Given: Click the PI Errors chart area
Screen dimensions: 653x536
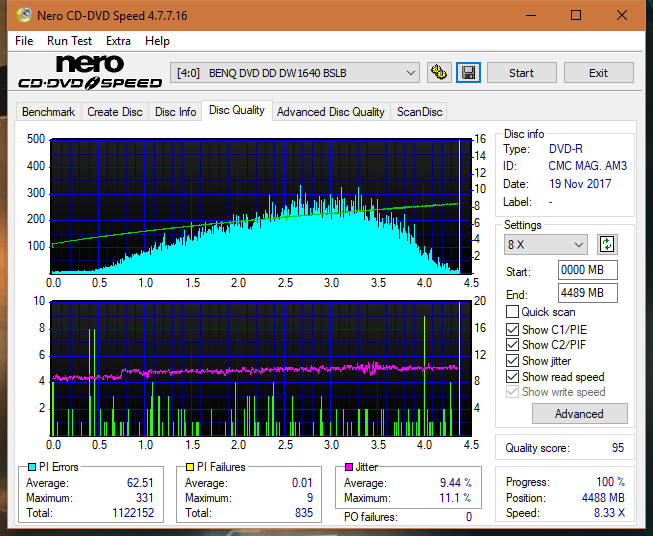Looking at the screenshot, I should click(261, 206).
